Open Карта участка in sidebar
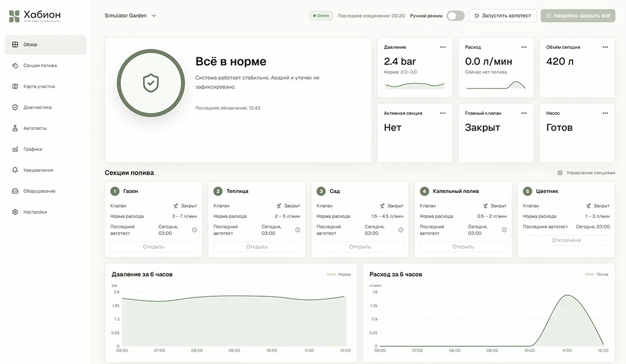The height and width of the screenshot is (364, 626). pyautogui.click(x=45, y=87)
